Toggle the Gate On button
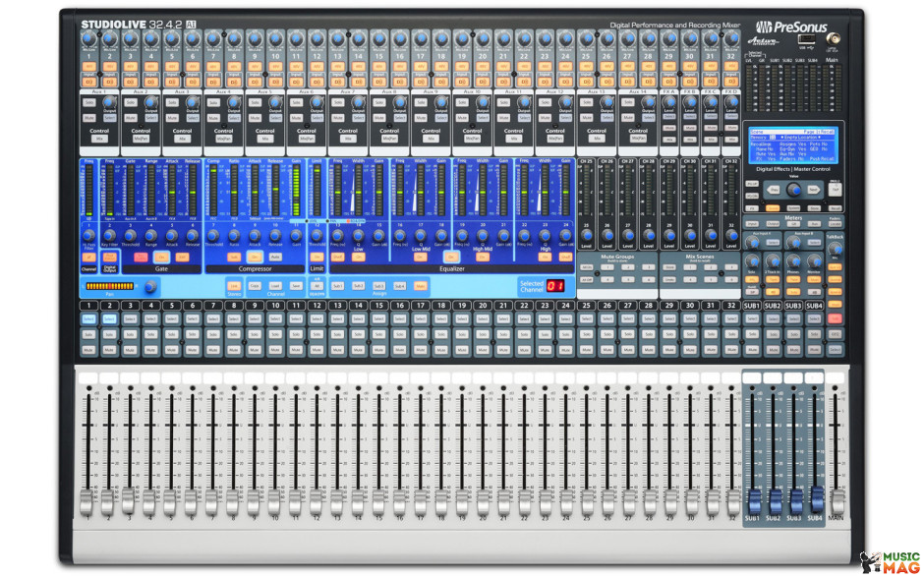The image size is (924, 577). [x=161, y=258]
